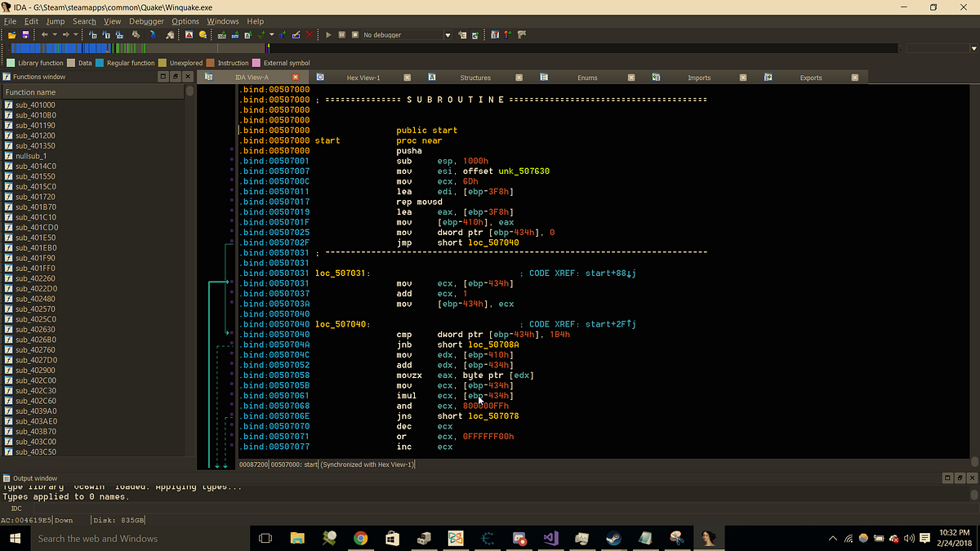Open Chrome from the taskbar
The height and width of the screenshot is (551, 980).
point(360,538)
